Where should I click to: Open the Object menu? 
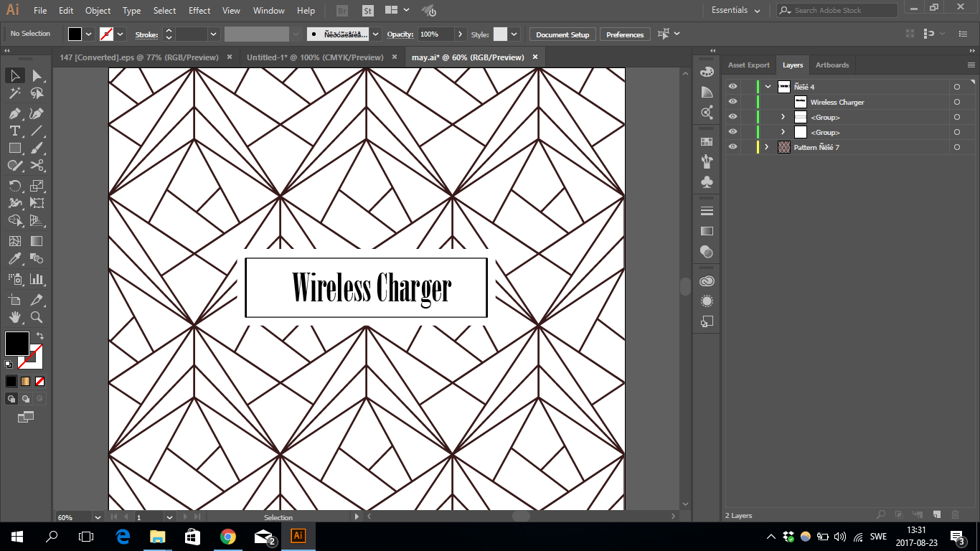coord(98,11)
